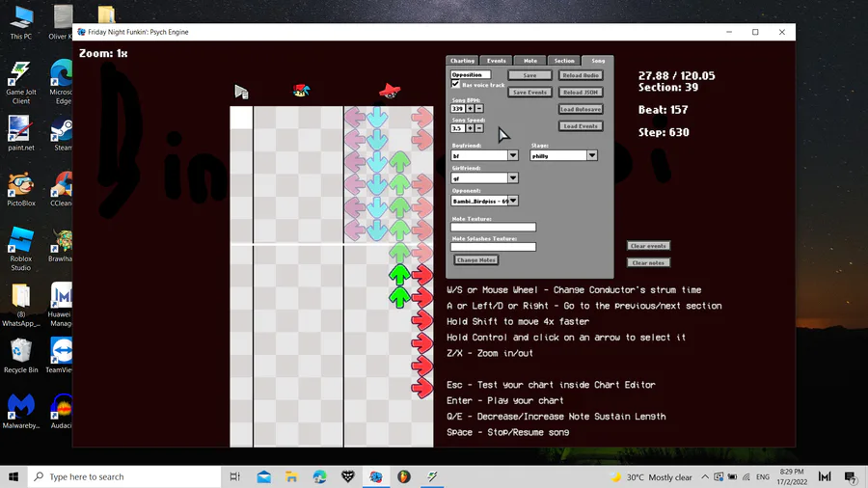The height and width of the screenshot is (488, 868).
Task: Click the Change Notes button
Action: (476, 260)
